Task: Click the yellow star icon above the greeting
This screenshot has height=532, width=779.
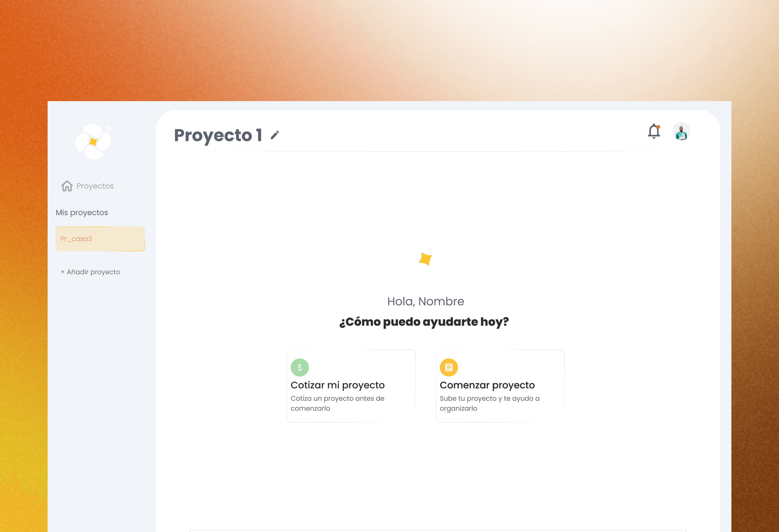Action: pyautogui.click(x=425, y=259)
